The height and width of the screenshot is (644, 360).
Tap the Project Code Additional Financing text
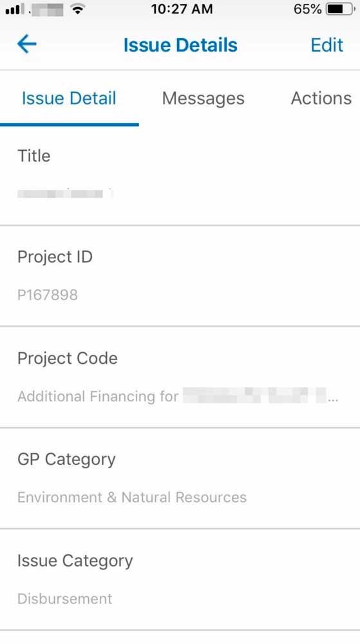[x=98, y=396]
